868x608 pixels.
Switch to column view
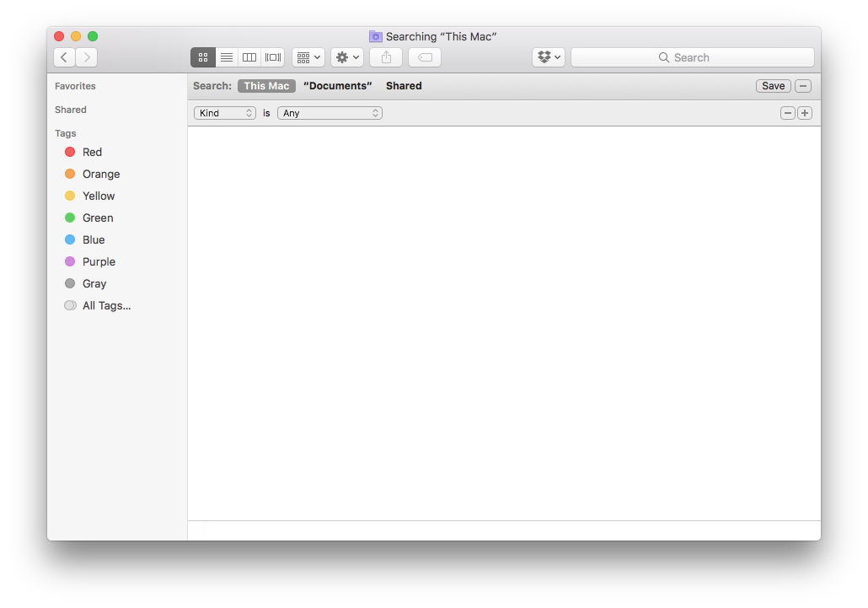[x=249, y=57]
